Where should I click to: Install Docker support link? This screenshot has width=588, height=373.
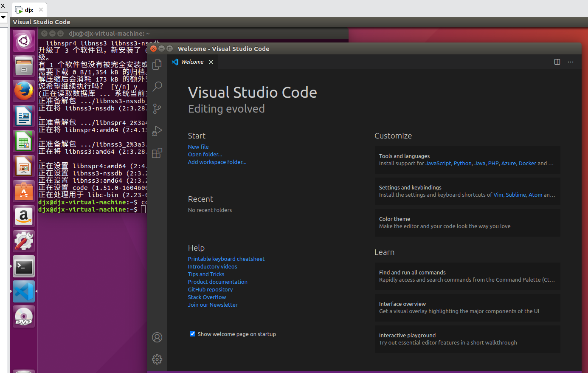tap(527, 163)
